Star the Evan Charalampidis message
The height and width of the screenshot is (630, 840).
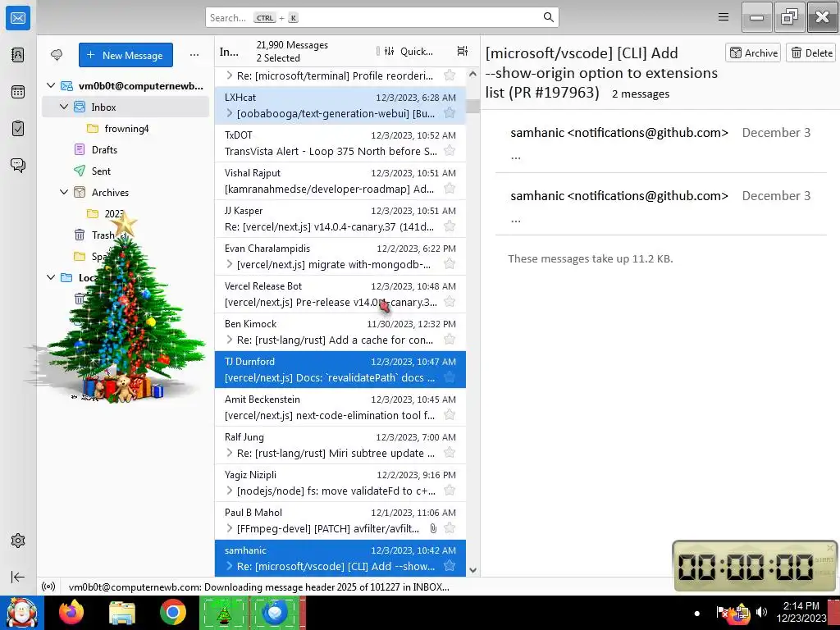pyautogui.click(x=450, y=264)
